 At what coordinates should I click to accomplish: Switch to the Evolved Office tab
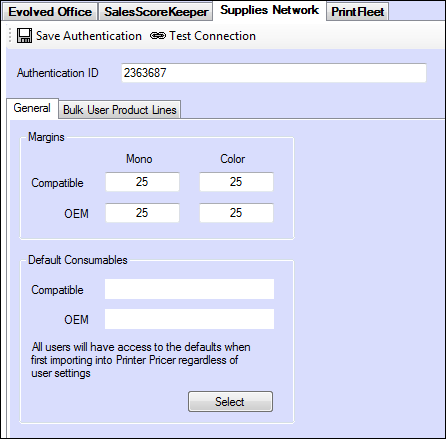click(50, 12)
